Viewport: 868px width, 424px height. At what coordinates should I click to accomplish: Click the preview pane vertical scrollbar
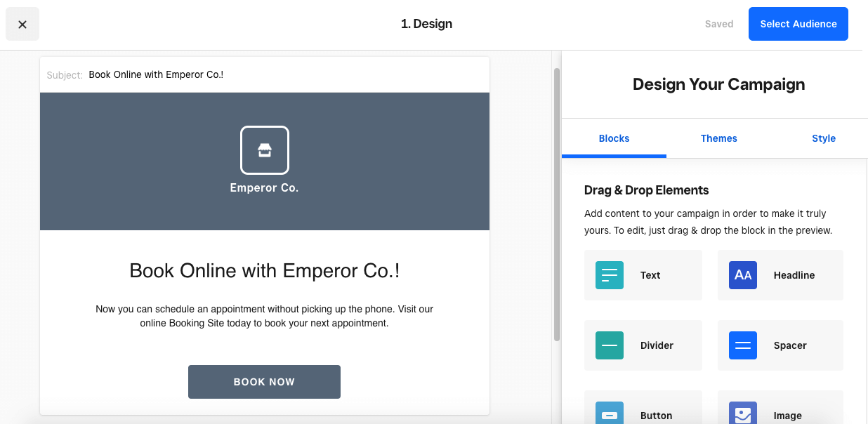click(x=557, y=204)
